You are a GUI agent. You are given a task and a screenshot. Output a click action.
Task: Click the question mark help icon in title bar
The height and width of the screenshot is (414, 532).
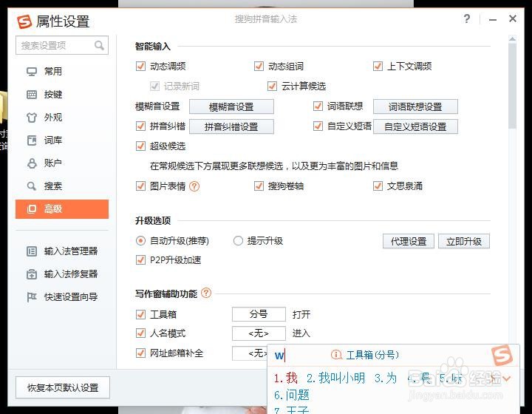(x=467, y=18)
